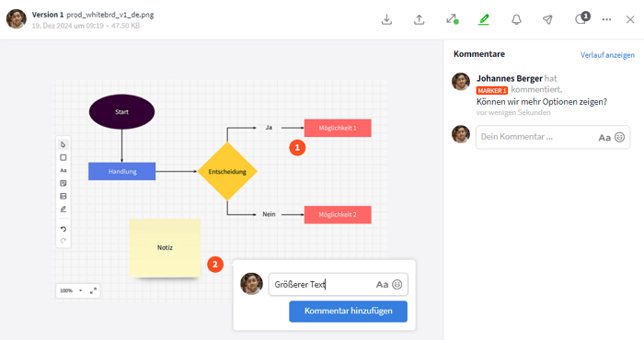Toggle Aa text formatting in popup comment
Image resolution: width=644 pixels, height=340 pixels.
[x=382, y=284]
